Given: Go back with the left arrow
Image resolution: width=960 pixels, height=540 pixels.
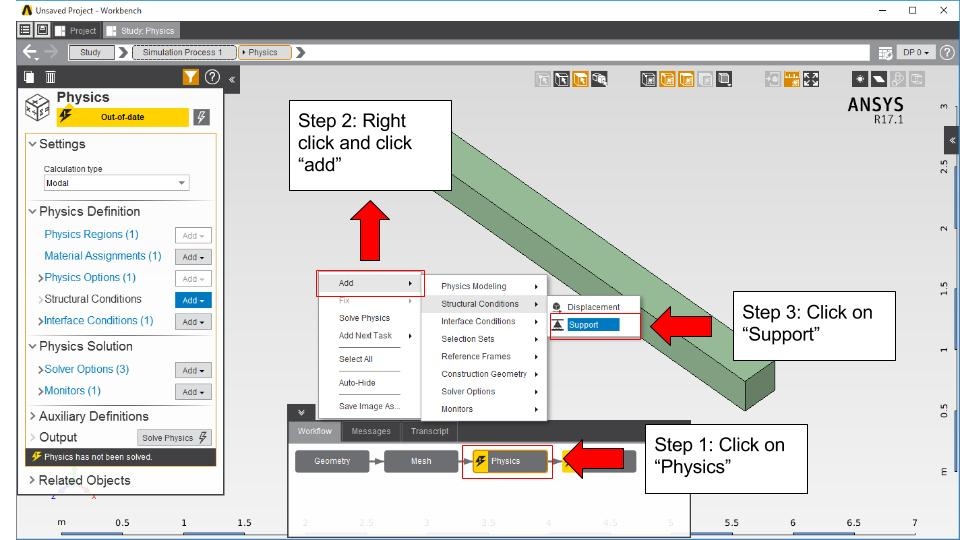Looking at the screenshot, I should [x=30, y=52].
